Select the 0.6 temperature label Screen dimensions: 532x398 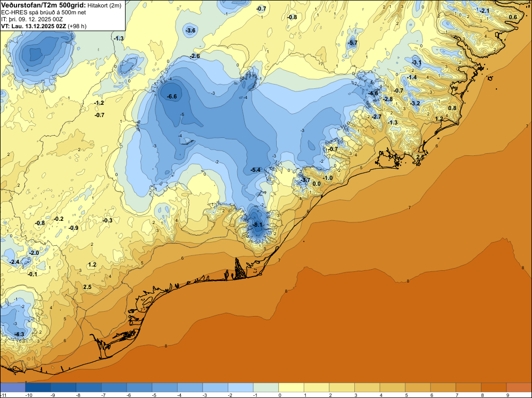click(513, 17)
